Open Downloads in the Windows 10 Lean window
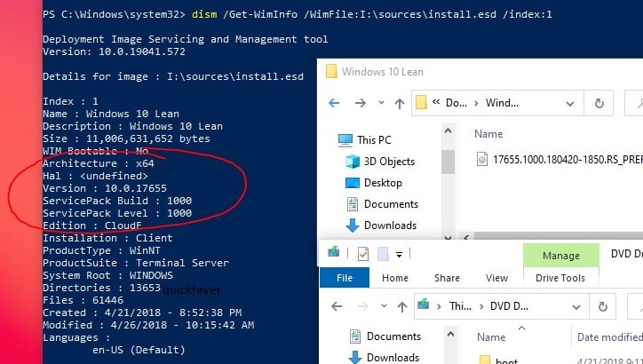Viewport: 643px width, 364px height. pyautogui.click(x=381, y=226)
